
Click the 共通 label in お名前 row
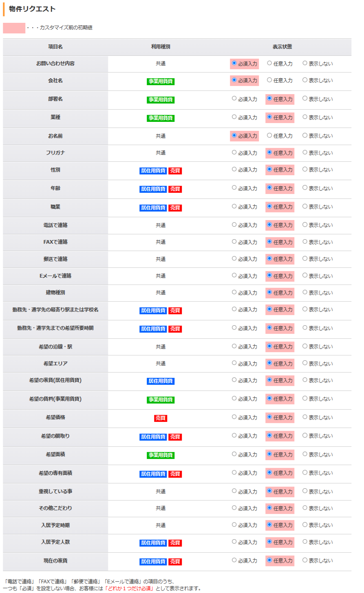[161, 136]
